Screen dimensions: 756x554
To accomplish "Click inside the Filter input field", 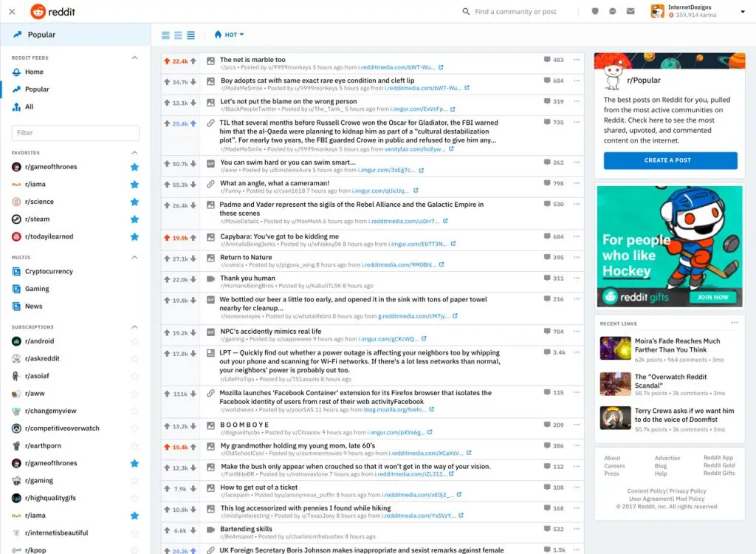I will (74, 133).
